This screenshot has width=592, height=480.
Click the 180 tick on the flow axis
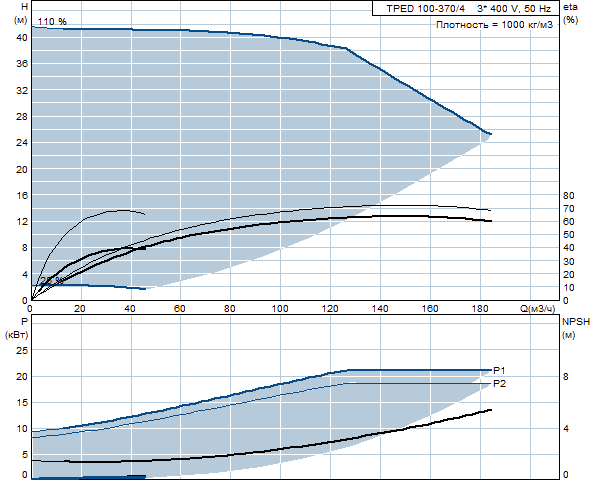pyautogui.click(x=480, y=309)
